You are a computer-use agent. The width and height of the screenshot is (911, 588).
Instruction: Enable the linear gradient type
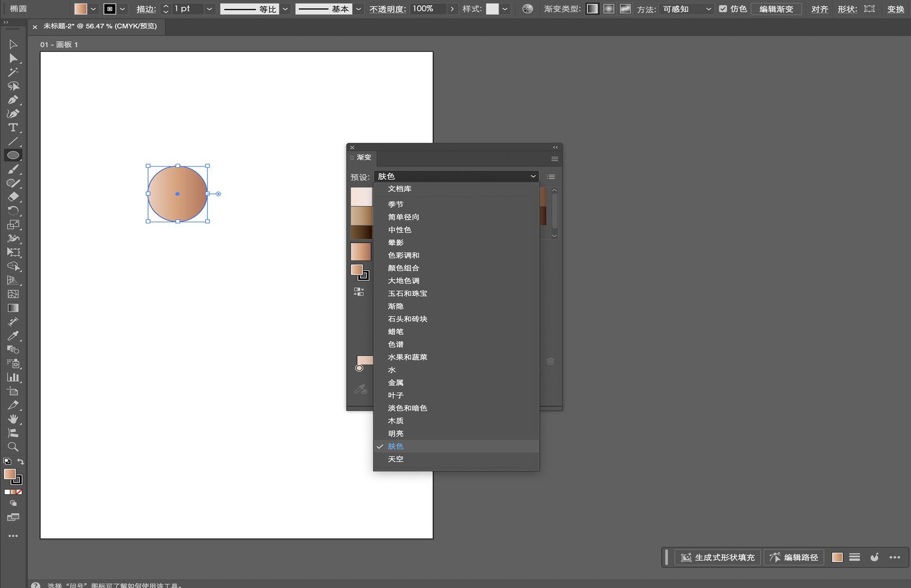(592, 9)
